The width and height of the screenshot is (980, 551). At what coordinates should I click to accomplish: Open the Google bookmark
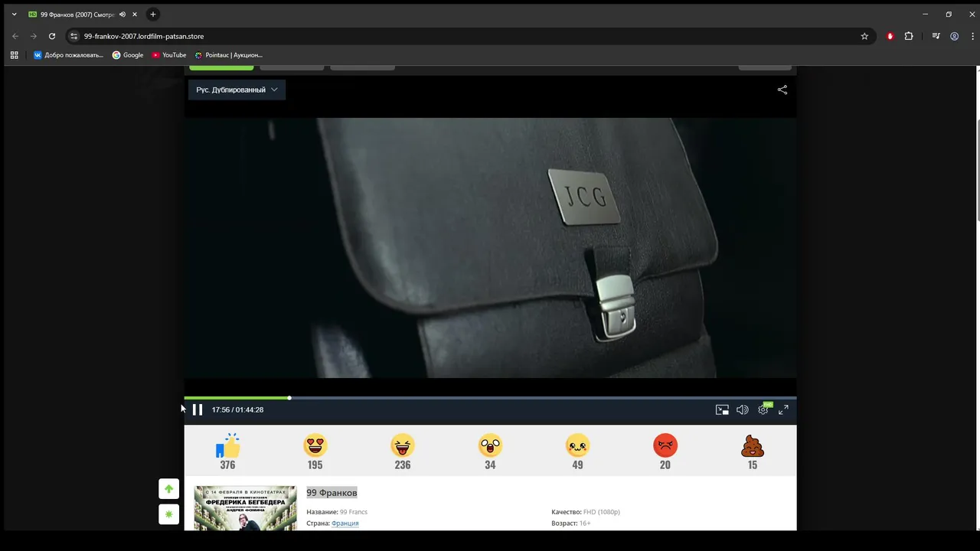point(128,55)
